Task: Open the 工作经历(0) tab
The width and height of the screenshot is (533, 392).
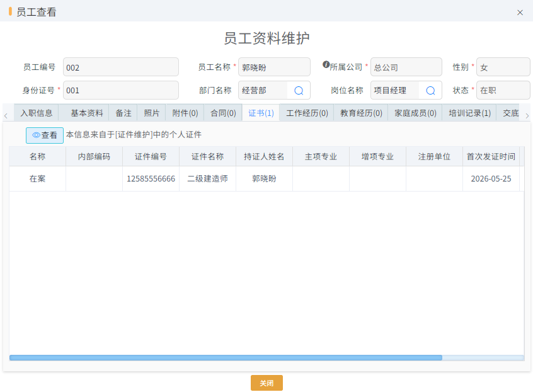Action: click(307, 113)
